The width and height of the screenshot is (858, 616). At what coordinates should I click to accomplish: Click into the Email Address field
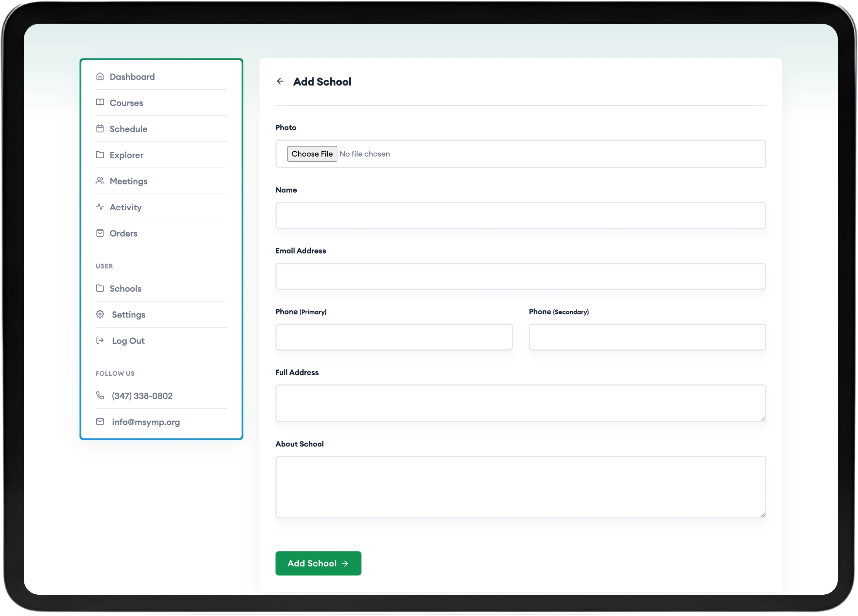(x=520, y=276)
